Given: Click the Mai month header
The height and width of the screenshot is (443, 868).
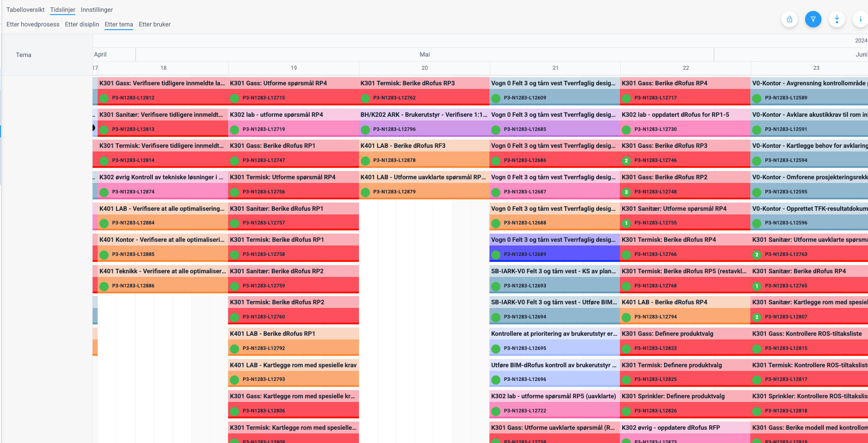Looking at the screenshot, I should coord(425,54).
